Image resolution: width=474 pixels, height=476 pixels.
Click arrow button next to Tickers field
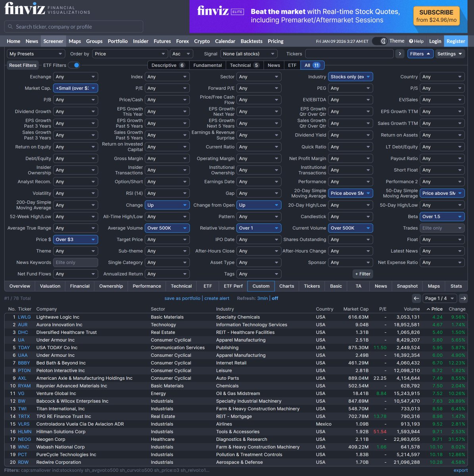[x=400, y=54]
